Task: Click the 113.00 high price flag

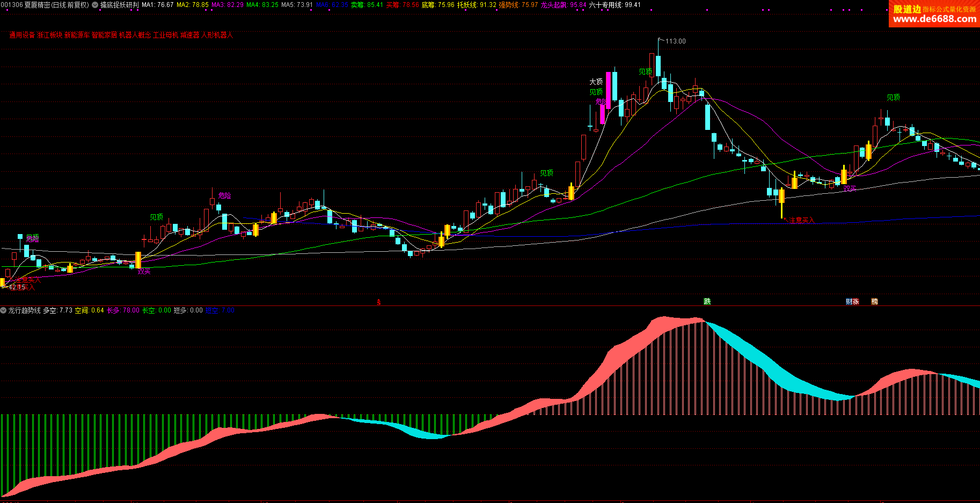Action: [x=675, y=41]
